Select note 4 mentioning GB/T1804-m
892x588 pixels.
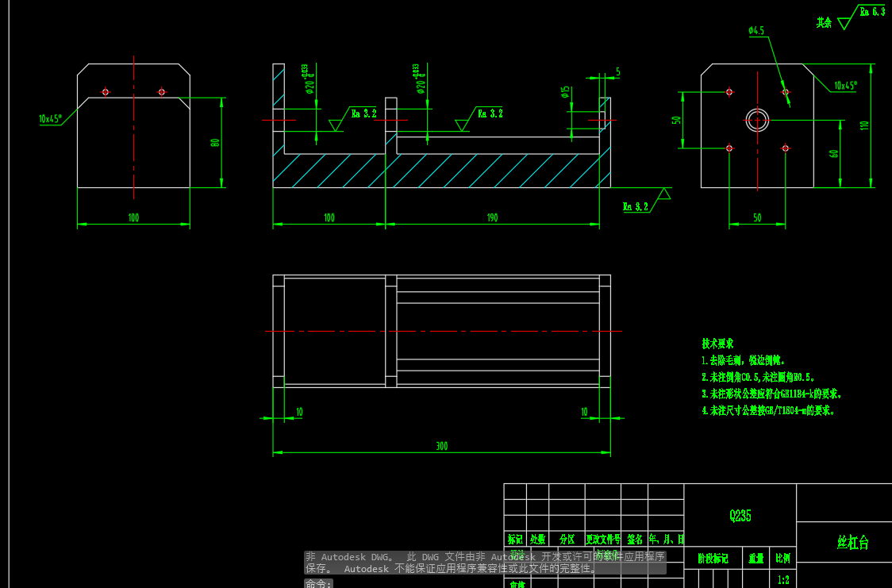click(768, 410)
